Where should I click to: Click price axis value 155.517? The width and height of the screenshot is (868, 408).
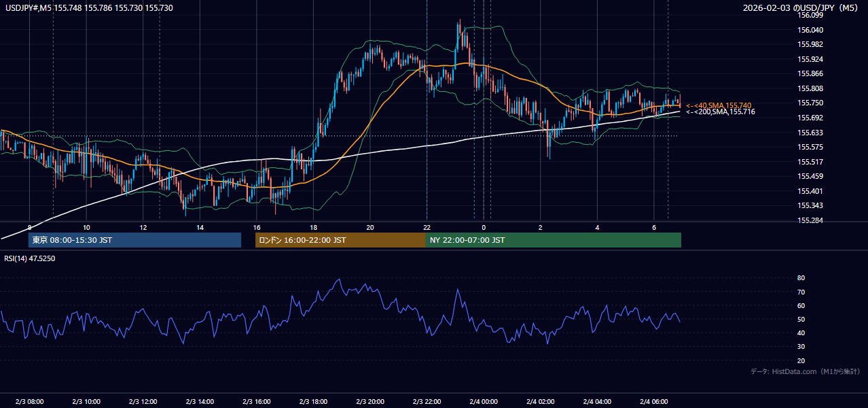(x=810, y=162)
